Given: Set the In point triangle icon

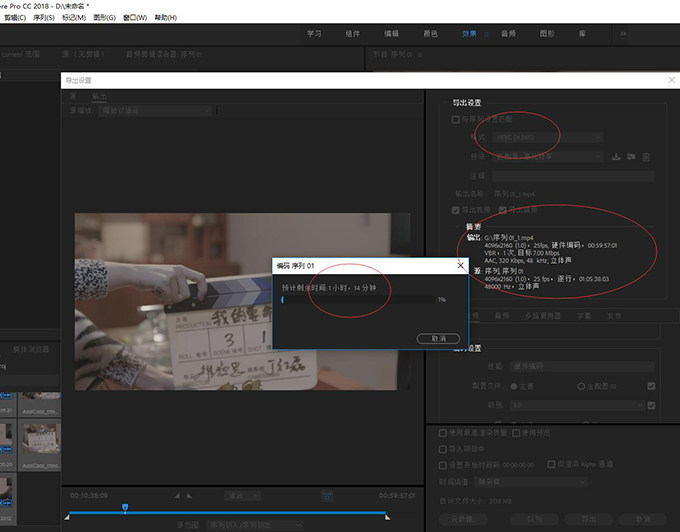Looking at the screenshot, I should click(x=177, y=496).
